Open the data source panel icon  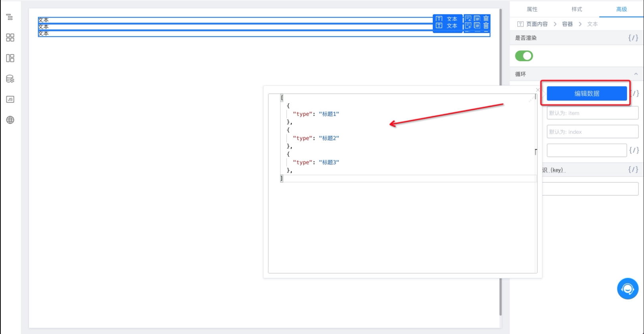(10, 79)
